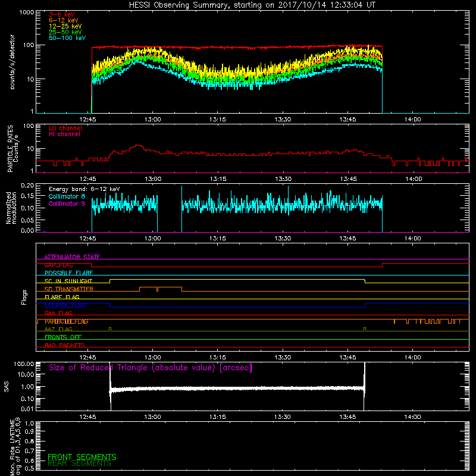Screen dimensions: 476x476
Task: Click the HESSI Observing Summary title text
Action: (252, 5)
